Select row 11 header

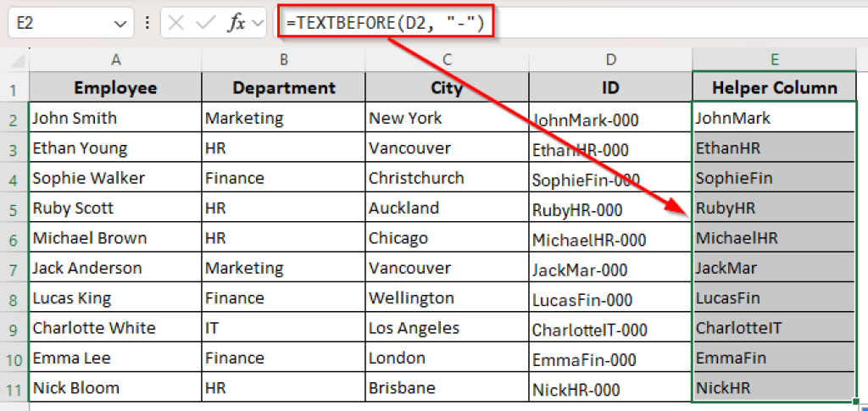[14, 389]
